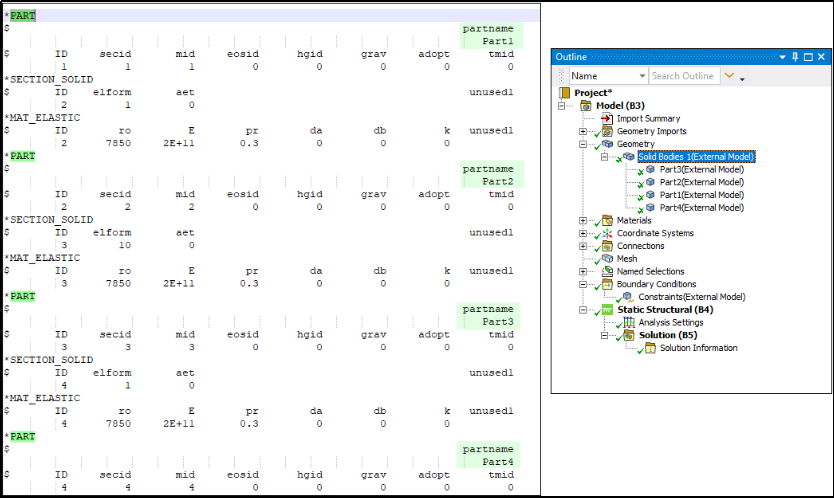
Task: Click the Connections folder icon
Action: point(607,246)
